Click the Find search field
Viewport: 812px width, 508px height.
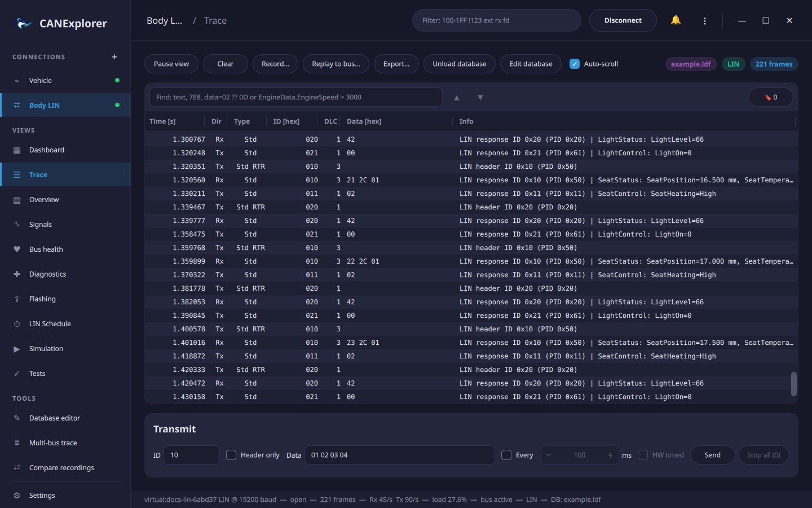tap(296, 97)
